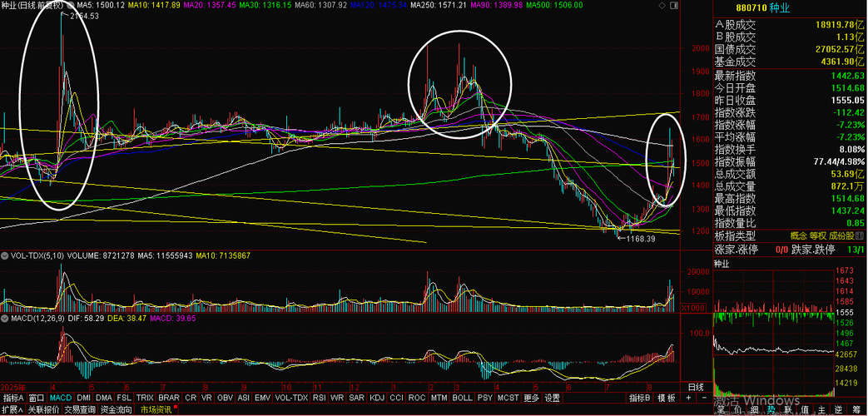Expand the 扩展 panel

[12, 410]
